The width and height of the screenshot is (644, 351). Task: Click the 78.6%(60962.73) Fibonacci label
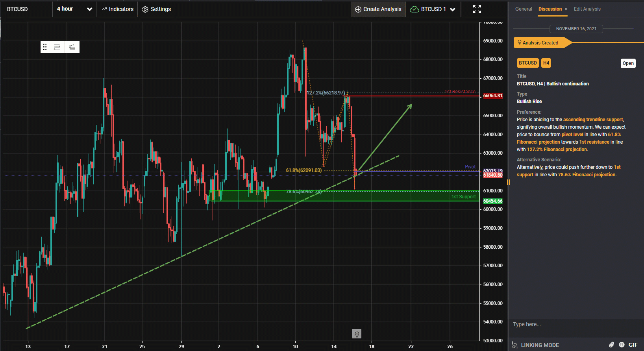pos(303,192)
